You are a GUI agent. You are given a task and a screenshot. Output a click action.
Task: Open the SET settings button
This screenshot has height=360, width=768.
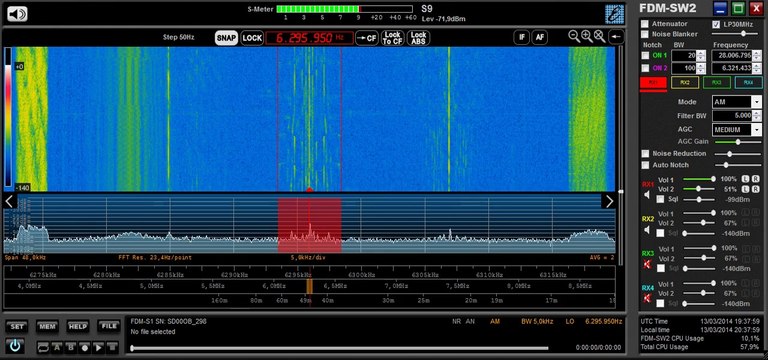(x=17, y=326)
